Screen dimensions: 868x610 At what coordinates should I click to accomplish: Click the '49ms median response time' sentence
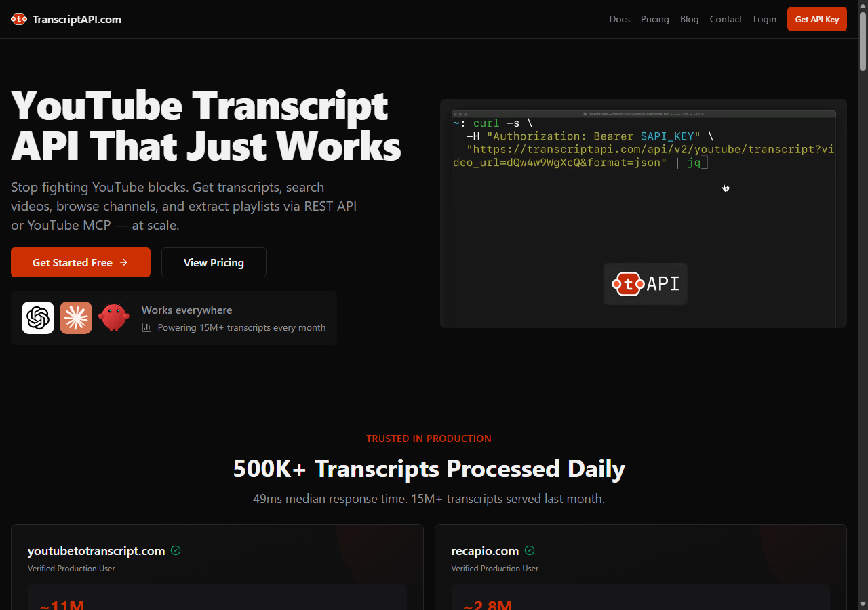tap(429, 499)
